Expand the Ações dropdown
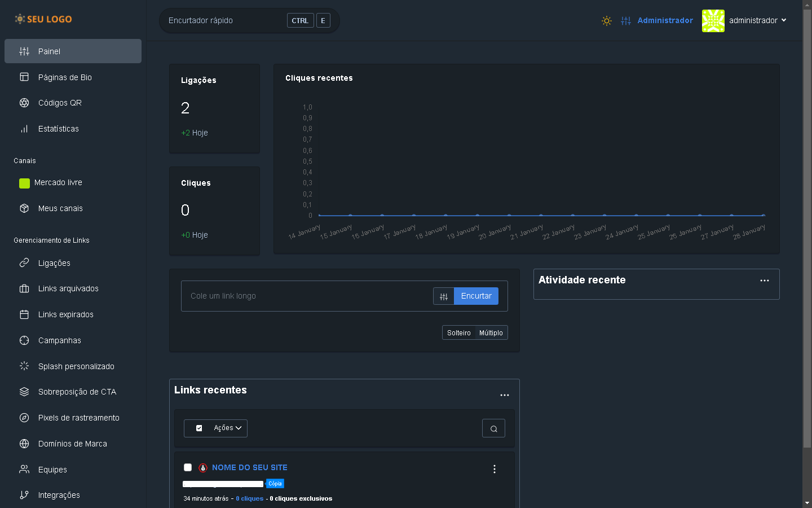The image size is (812, 508). (x=227, y=428)
